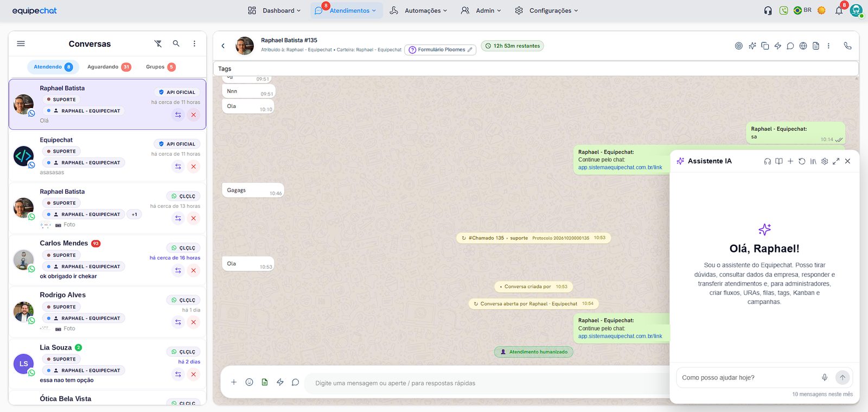
Task: Open the Lia Souza conversation
Action: tap(107, 363)
